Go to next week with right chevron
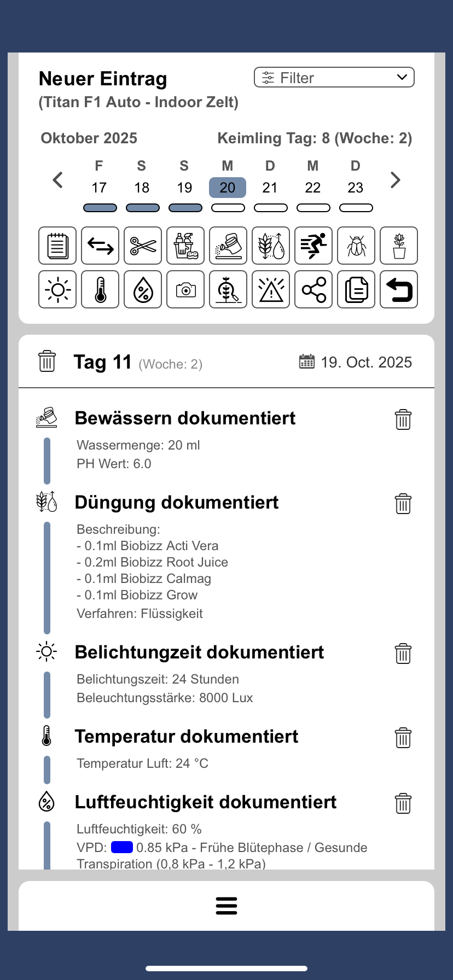This screenshot has height=980, width=453. [x=395, y=180]
